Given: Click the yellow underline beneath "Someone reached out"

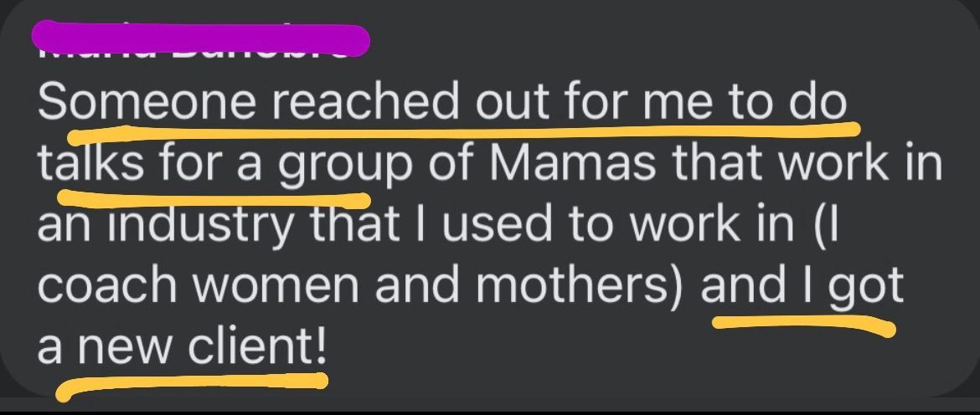Looking at the screenshot, I should click(462, 131).
